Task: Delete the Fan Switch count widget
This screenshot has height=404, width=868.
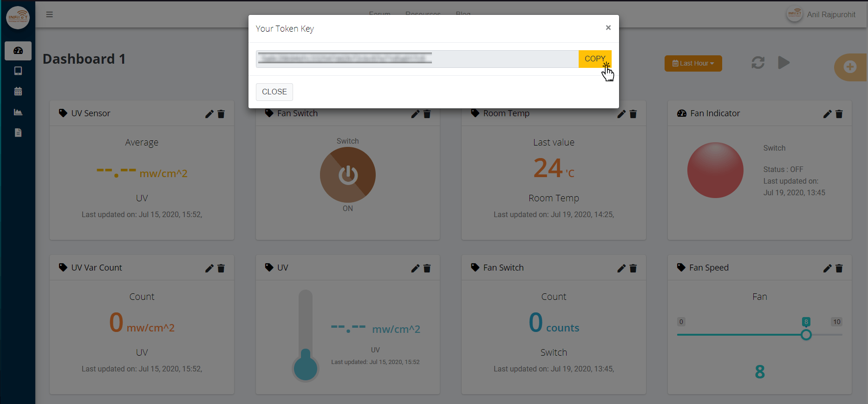Action: pos(633,268)
